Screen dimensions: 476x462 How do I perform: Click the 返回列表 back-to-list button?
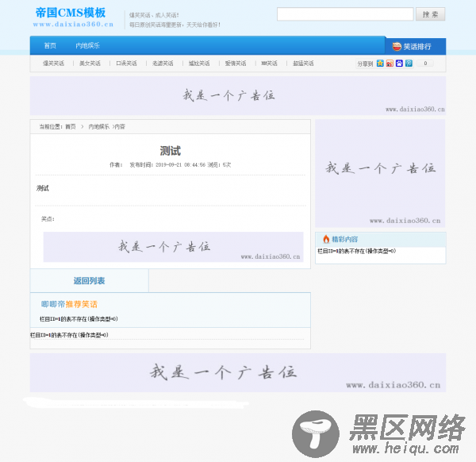[x=89, y=281]
